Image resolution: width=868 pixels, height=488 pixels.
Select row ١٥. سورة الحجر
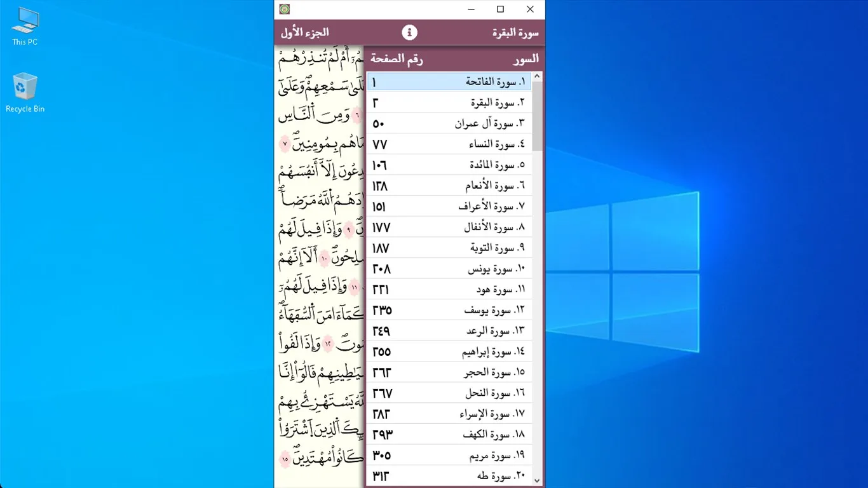[x=449, y=372]
